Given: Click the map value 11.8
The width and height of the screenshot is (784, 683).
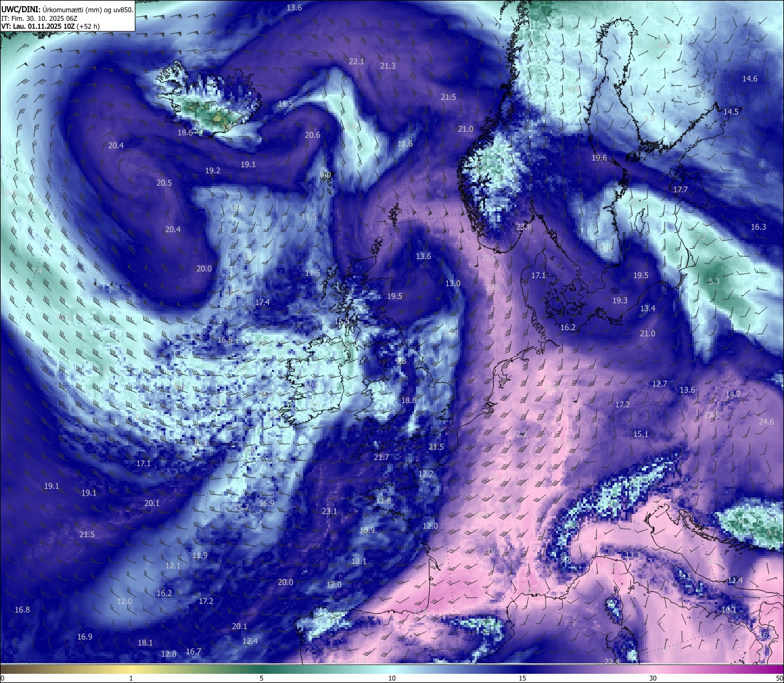Looking at the screenshot, I should tap(383, 500).
